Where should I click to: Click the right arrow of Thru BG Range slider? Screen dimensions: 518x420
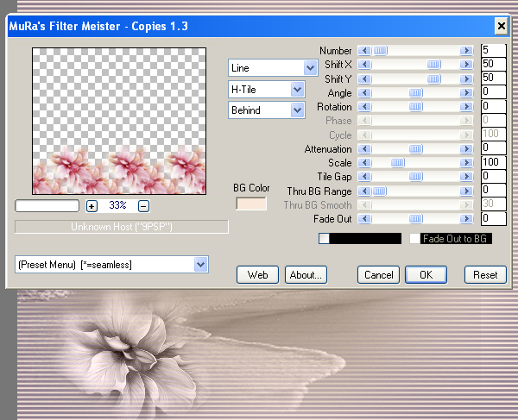point(466,191)
